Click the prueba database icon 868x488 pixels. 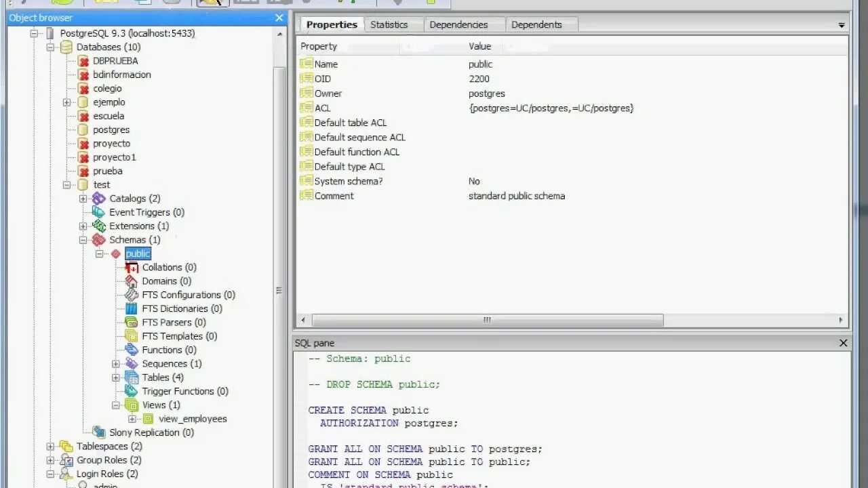pyautogui.click(x=83, y=171)
